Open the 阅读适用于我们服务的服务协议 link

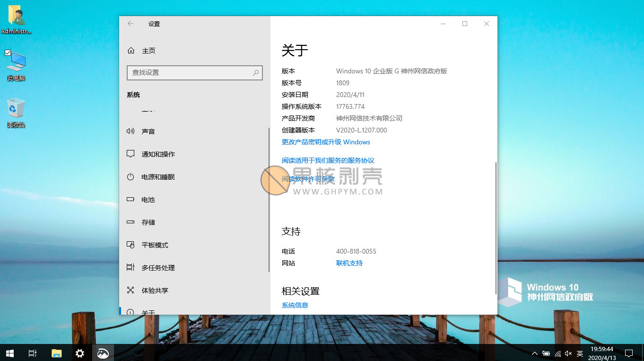[328, 160]
